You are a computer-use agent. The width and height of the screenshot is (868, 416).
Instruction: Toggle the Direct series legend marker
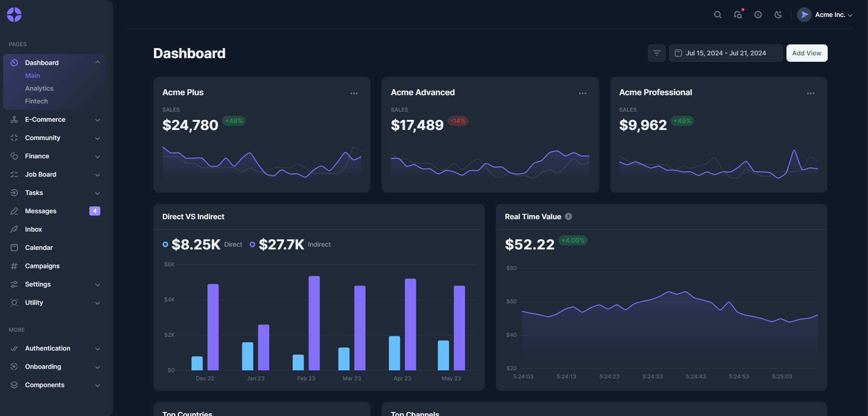[165, 244]
